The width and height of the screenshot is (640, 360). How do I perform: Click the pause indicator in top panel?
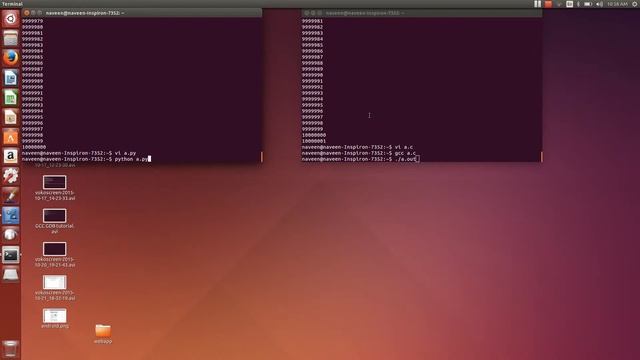pos(538,4)
